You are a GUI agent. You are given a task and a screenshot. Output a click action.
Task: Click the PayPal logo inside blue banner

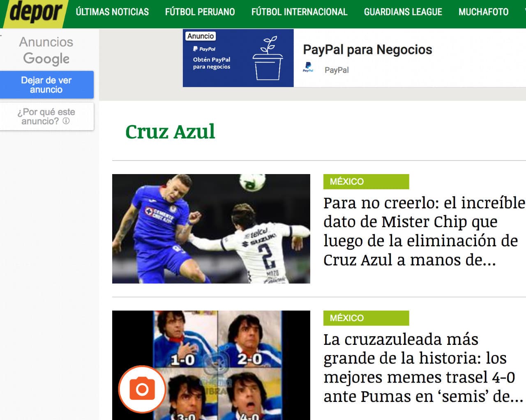click(x=204, y=49)
